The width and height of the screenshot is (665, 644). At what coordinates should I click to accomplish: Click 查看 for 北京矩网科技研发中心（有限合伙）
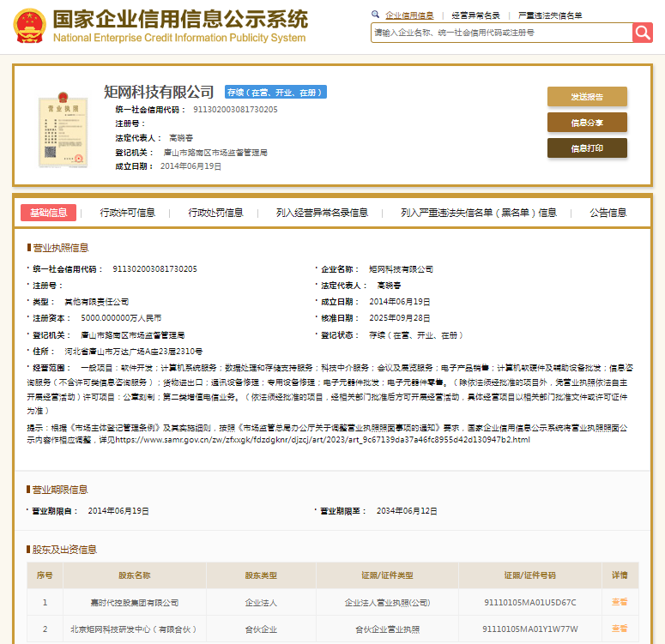620,629
